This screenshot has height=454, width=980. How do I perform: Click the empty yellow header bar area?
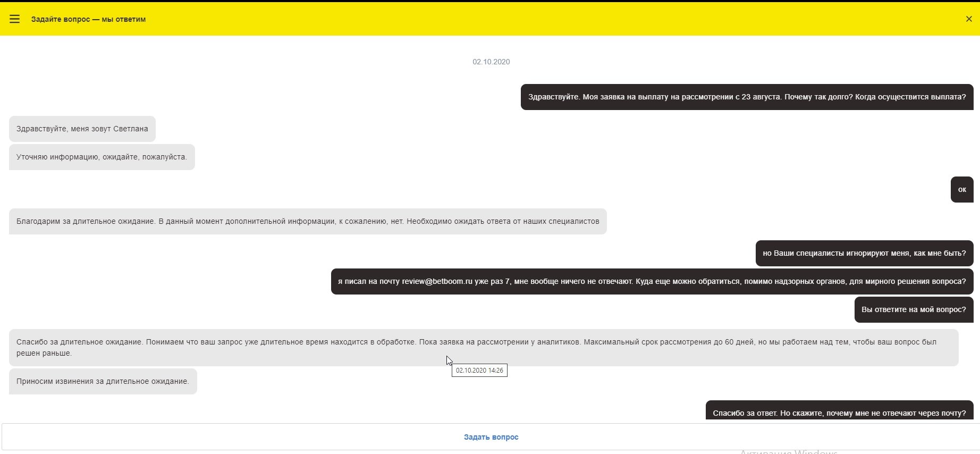tap(531, 19)
